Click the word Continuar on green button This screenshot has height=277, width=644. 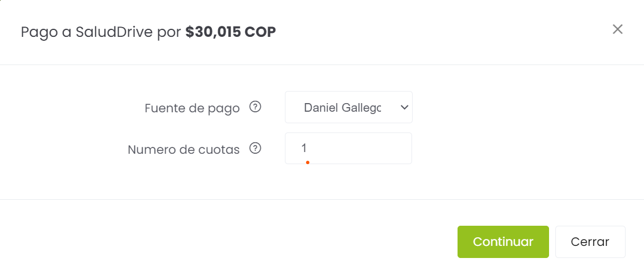[503, 242]
